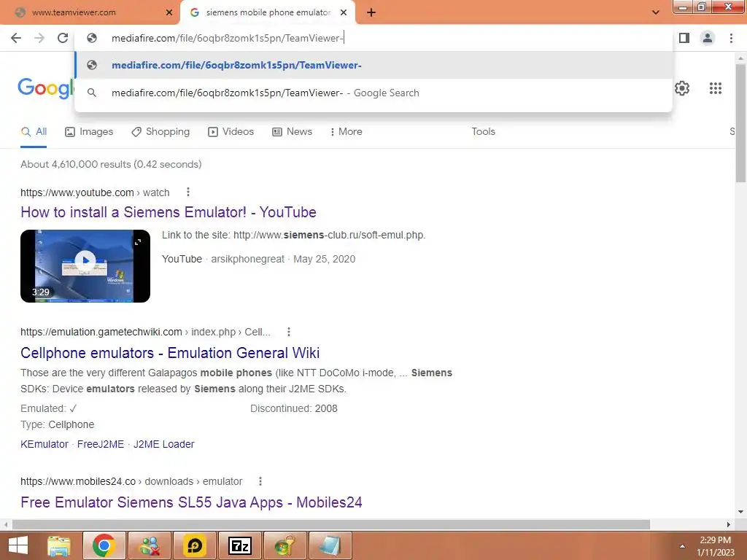Click the scroll-down arrow of vertical scrollbar
The height and width of the screenshot is (560, 747).
[740, 513]
